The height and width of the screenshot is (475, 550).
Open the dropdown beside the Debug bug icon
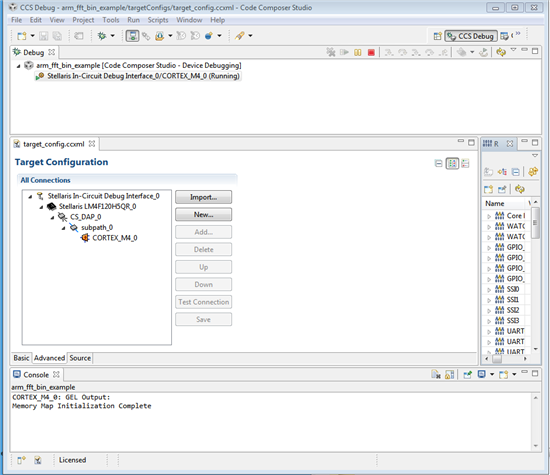coord(113,36)
